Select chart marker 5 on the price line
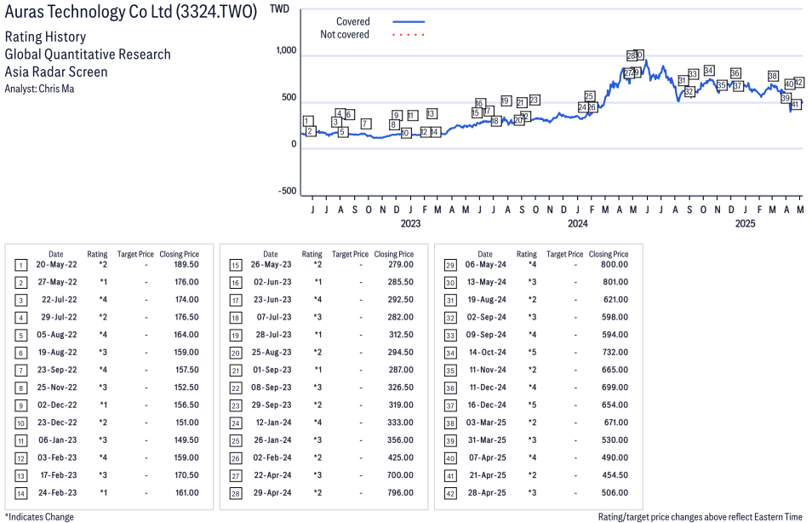Image resolution: width=812 pixels, height=523 pixels. (x=342, y=132)
